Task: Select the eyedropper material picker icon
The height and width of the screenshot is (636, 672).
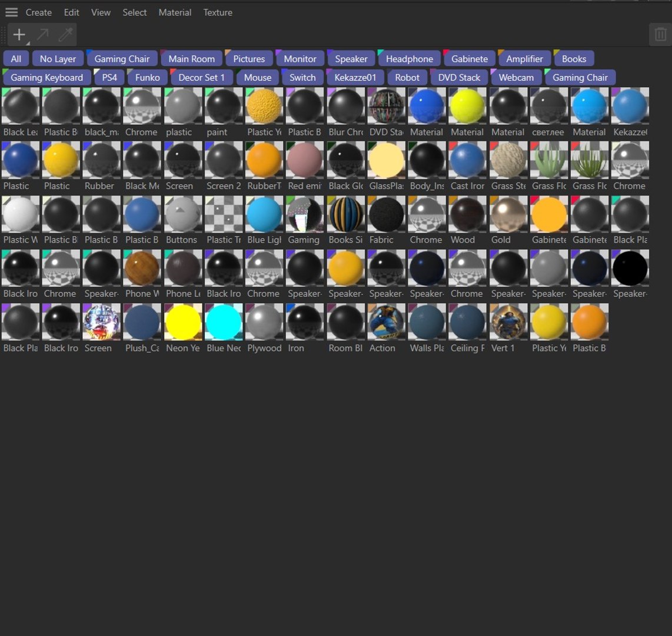Action: [65, 34]
